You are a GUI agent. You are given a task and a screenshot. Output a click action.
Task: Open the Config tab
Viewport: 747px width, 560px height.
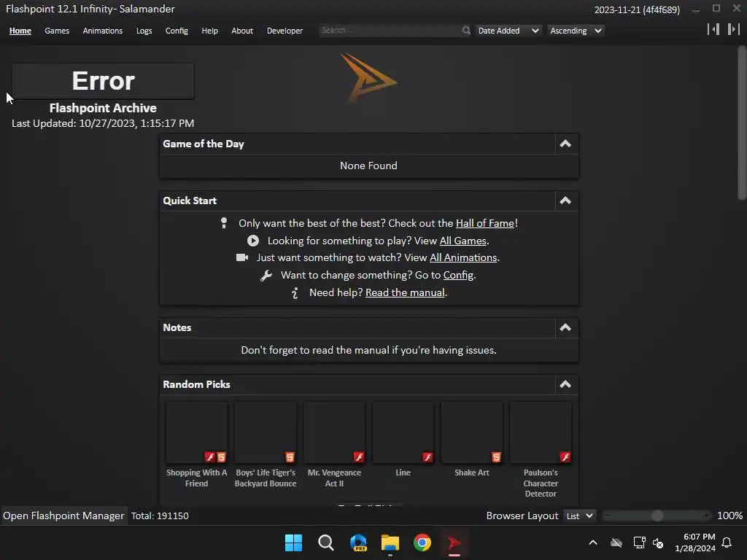[x=177, y=31]
